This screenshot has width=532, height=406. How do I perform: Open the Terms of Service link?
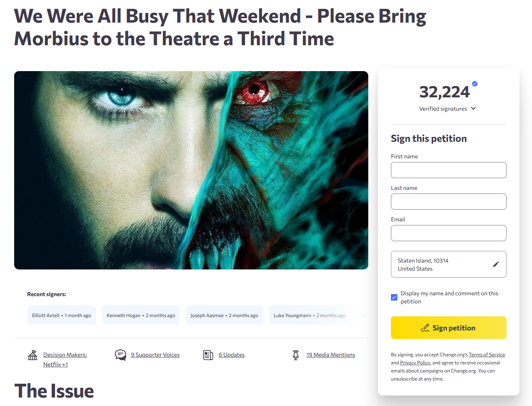[487, 355]
